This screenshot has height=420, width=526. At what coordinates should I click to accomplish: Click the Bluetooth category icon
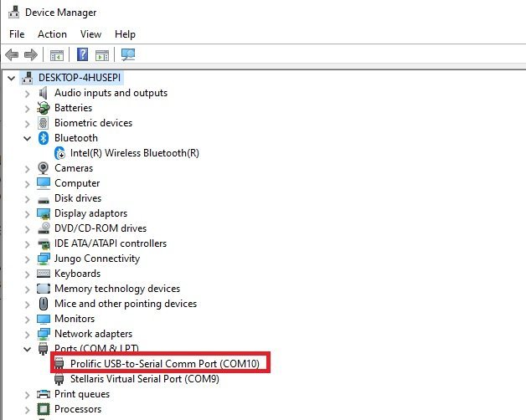pyautogui.click(x=44, y=138)
